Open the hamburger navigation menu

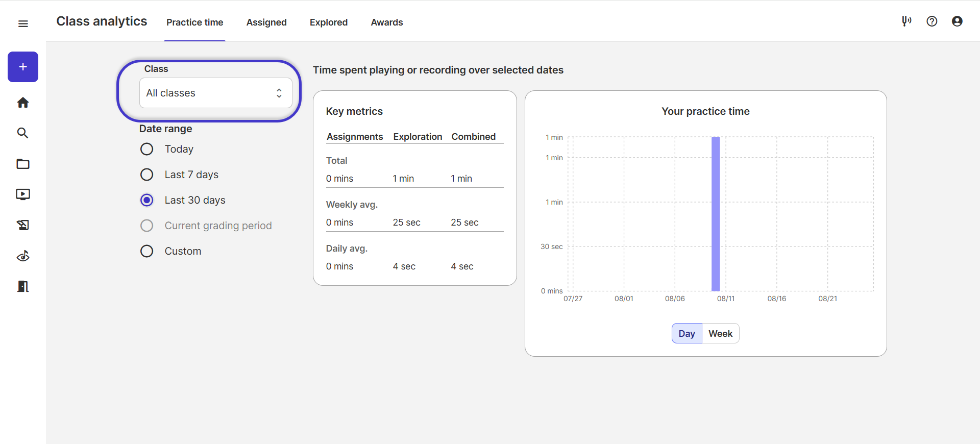(23, 23)
